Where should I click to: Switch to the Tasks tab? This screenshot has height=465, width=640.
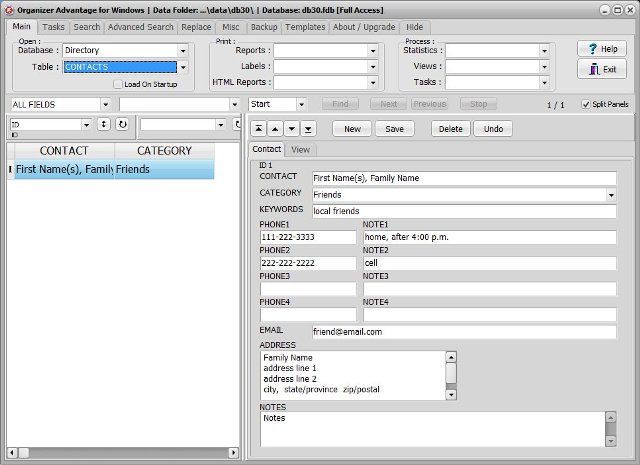[53, 27]
